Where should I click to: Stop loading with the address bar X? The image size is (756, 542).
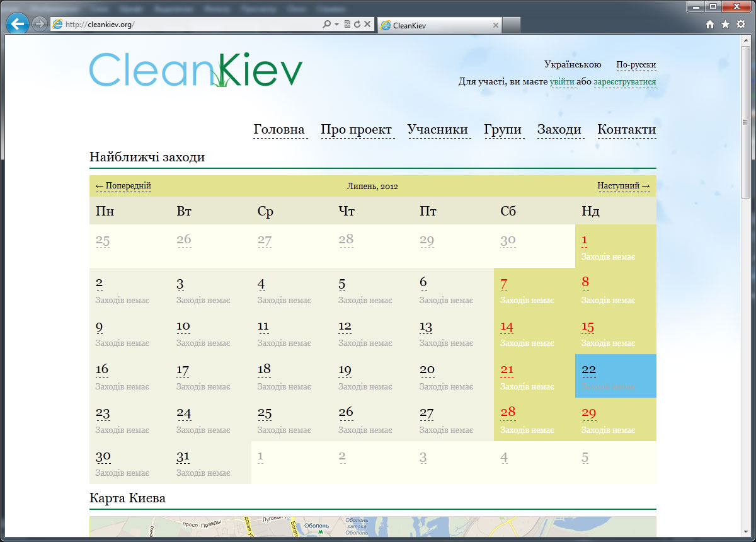(x=367, y=25)
